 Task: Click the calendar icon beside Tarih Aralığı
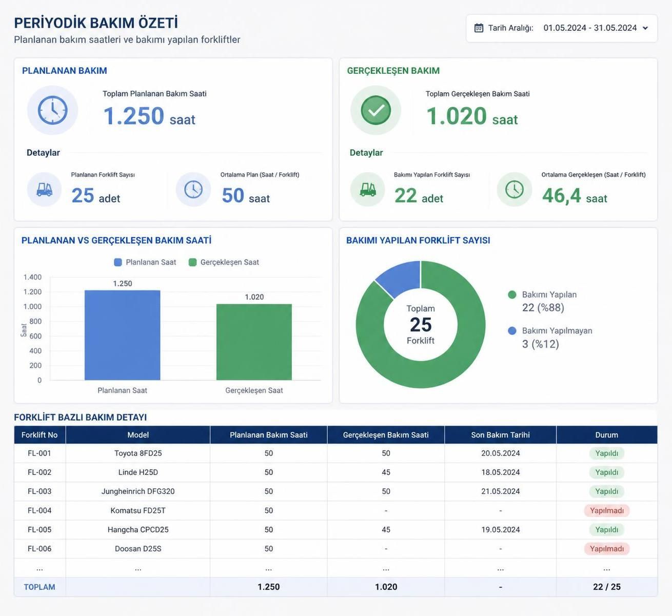479,28
